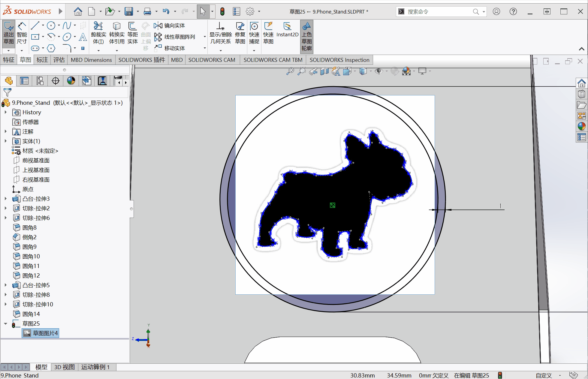Collapse the 草图25 node

[5, 323]
